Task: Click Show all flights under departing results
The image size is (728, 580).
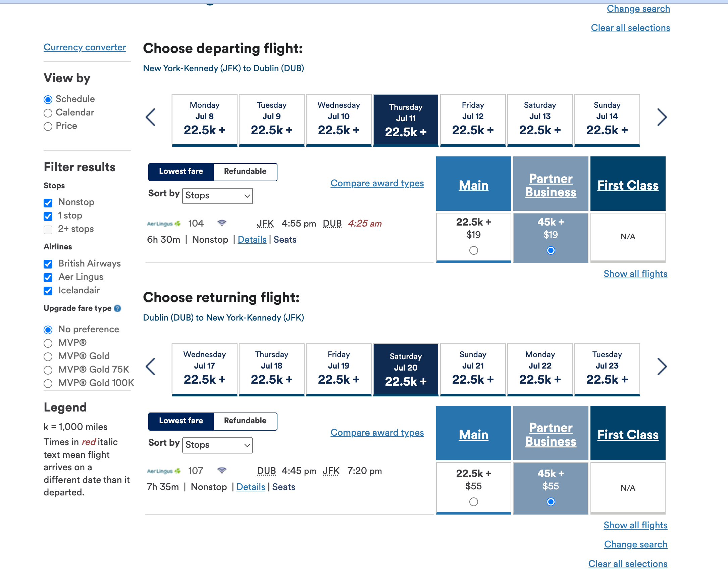Action: pos(635,274)
